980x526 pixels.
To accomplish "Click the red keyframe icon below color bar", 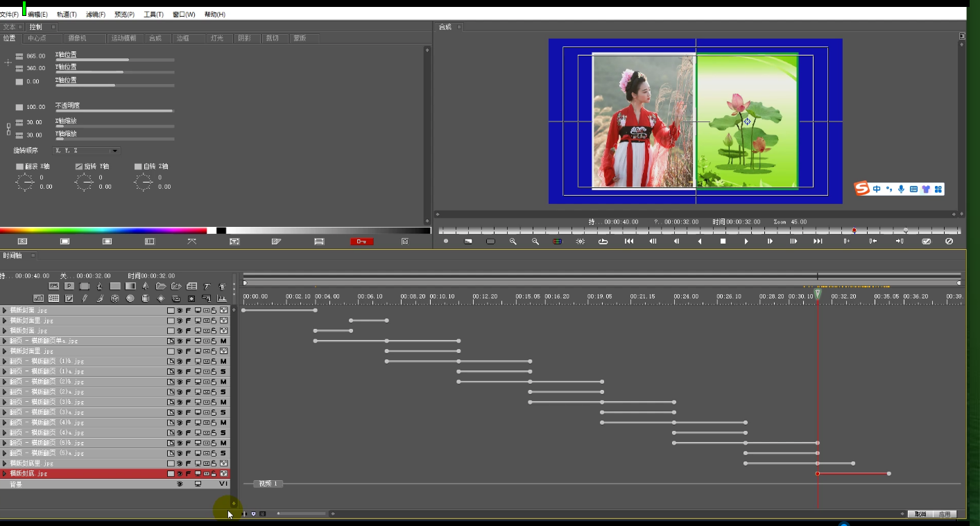I will pyautogui.click(x=362, y=241).
